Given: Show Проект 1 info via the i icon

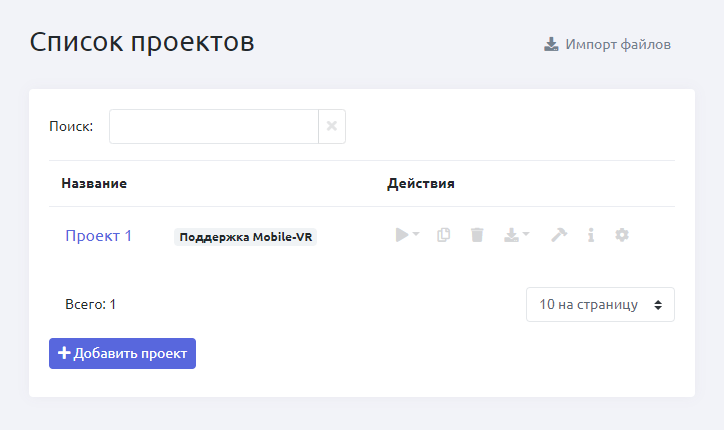Looking at the screenshot, I should (591, 235).
